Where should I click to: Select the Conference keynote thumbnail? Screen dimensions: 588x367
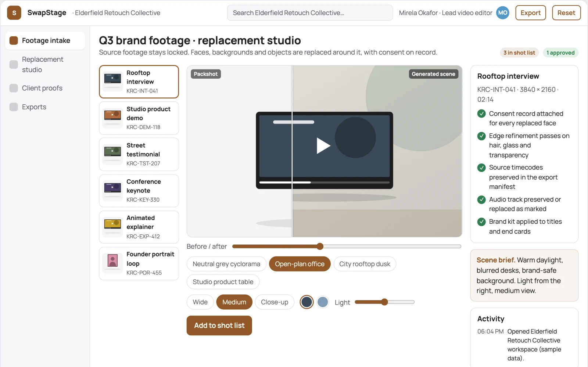pos(112,191)
